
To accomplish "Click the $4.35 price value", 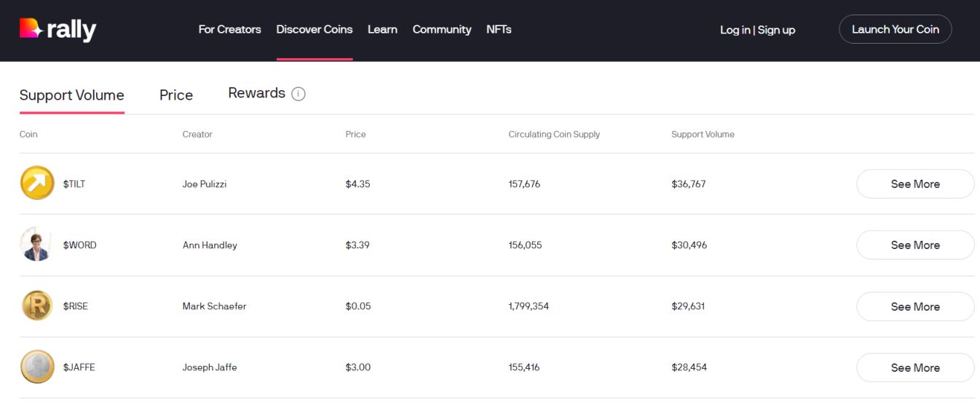I will pos(357,184).
